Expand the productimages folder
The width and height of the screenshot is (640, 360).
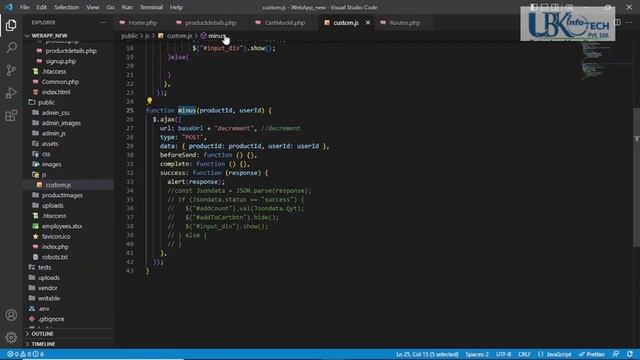[x=62, y=195]
